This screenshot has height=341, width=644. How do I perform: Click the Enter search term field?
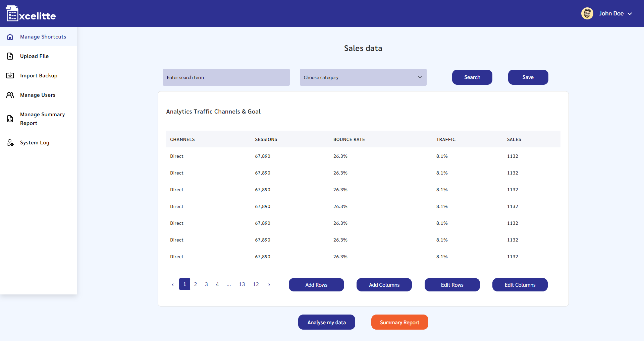point(226,77)
